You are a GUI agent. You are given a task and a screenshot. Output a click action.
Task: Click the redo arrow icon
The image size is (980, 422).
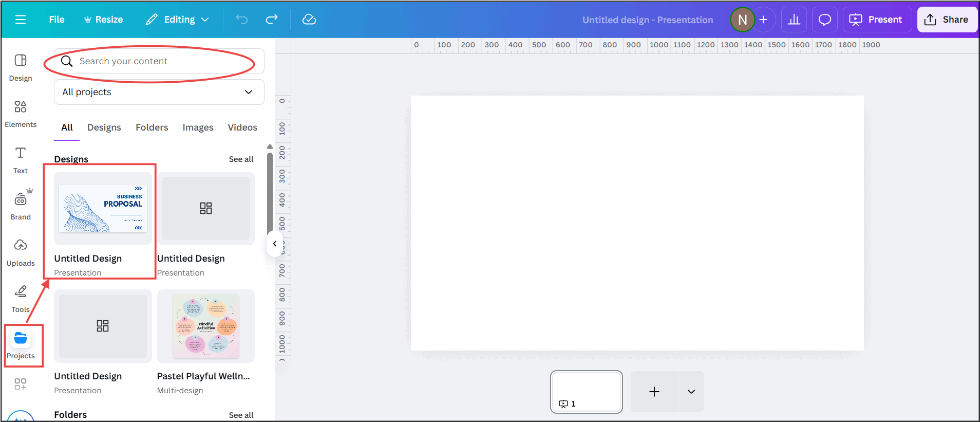[x=272, y=20]
